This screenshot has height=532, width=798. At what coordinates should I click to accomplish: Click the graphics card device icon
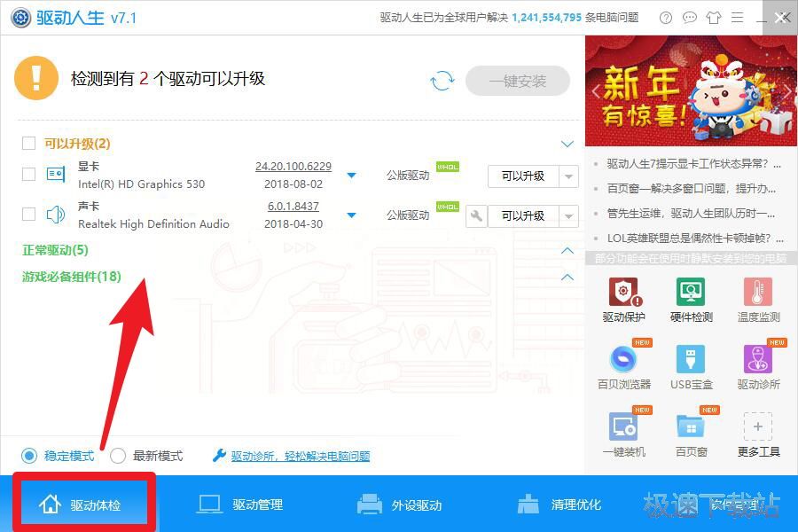pyautogui.click(x=56, y=175)
